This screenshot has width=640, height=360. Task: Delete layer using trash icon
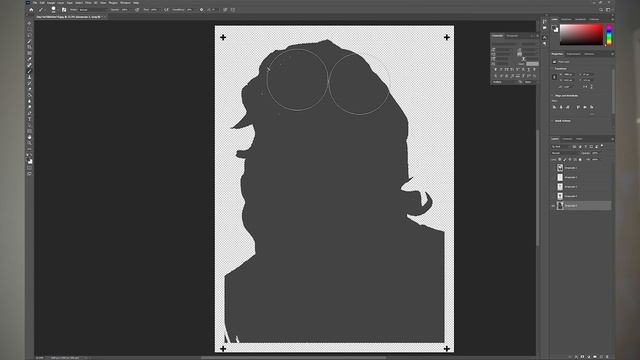(607, 356)
